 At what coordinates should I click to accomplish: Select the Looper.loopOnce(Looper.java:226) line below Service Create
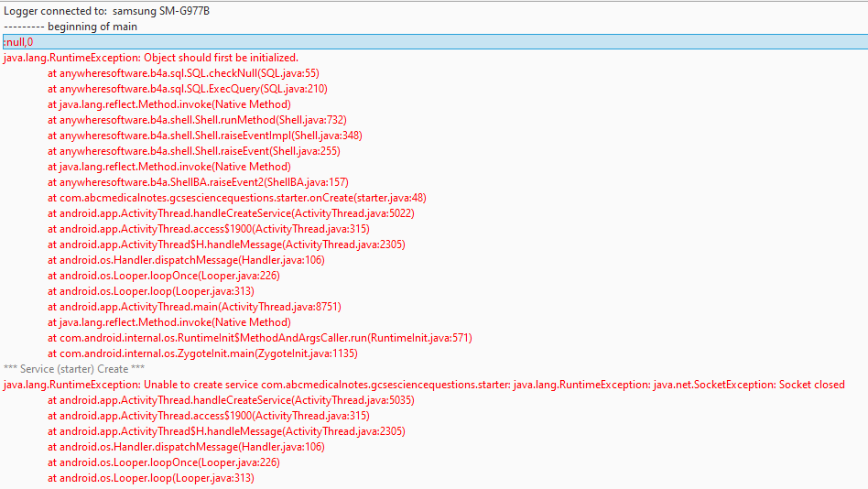[164, 462]
